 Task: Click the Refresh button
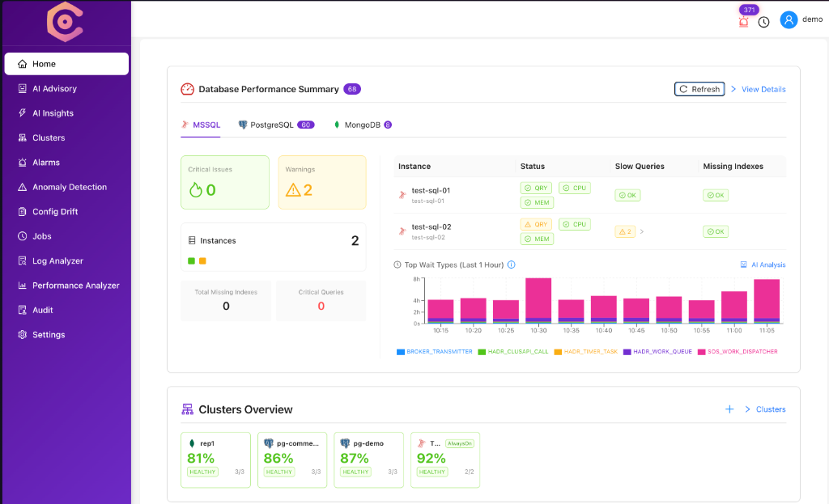click(699, 89)
